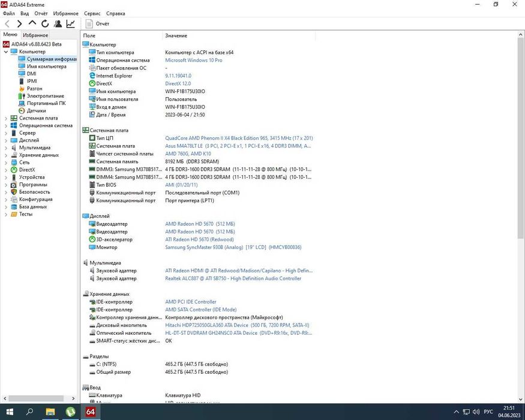Expand the DirectX tree node
This screenshot has width=525, height=420.
(5, 170)
